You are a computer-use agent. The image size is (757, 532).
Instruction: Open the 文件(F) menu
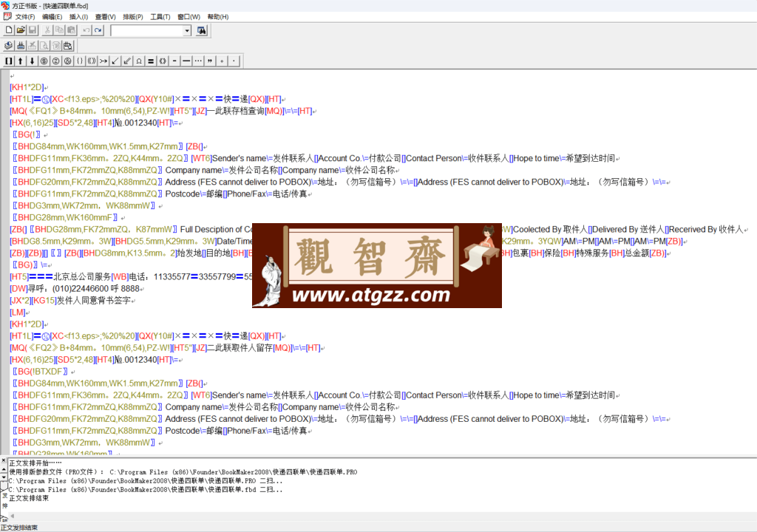[25, 17]
